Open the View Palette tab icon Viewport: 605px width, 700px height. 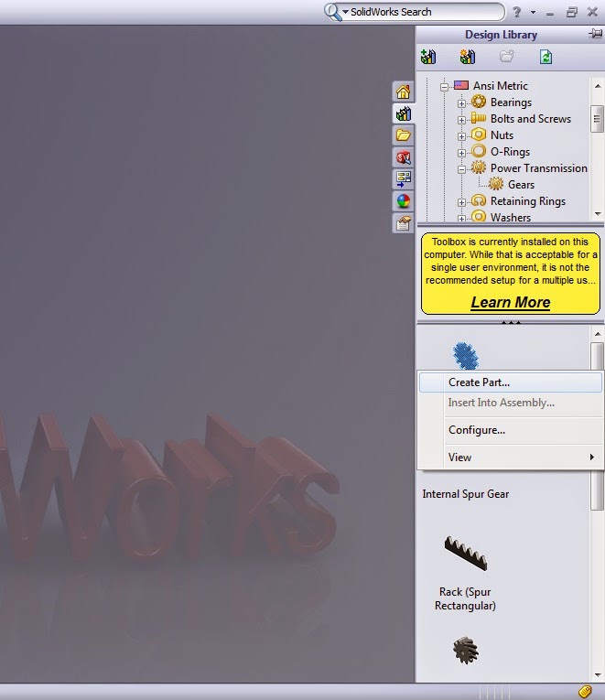[404, 179]
